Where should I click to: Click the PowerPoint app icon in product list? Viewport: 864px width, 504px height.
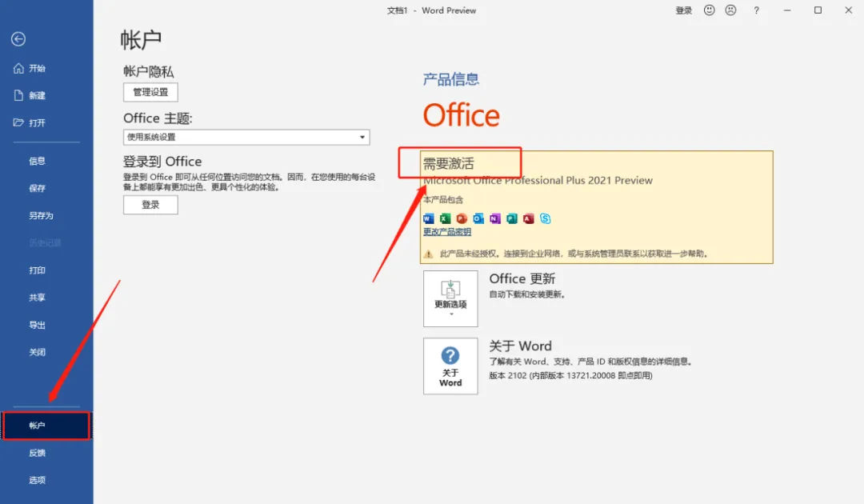click(x=462, y=218)
